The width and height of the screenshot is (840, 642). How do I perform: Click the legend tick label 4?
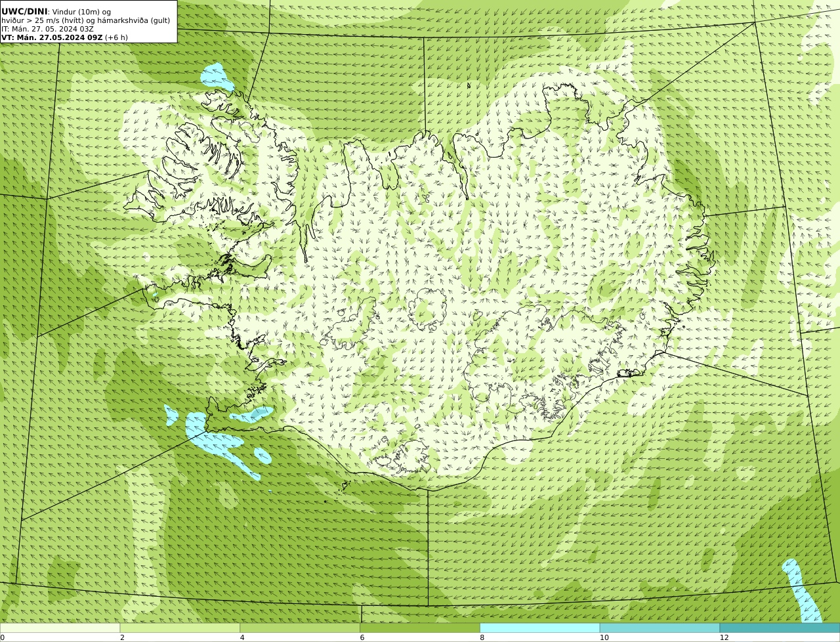click(242, 637)
